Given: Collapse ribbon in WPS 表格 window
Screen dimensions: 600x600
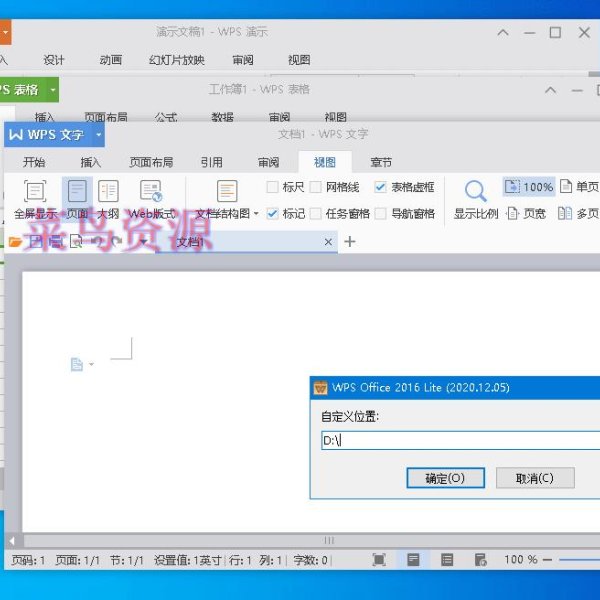Looking at the screenshot, I should point(550,90).
